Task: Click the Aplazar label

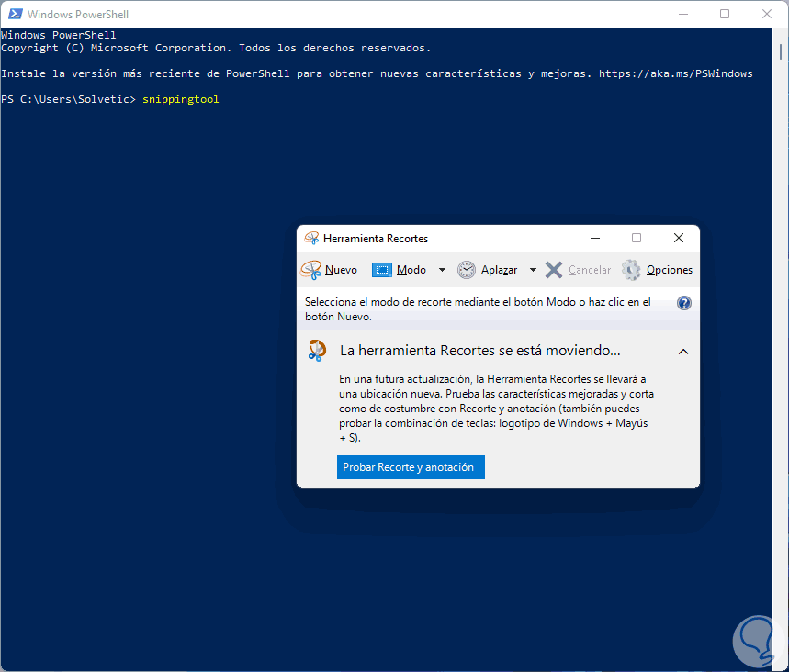Action: tap(499, 270)
